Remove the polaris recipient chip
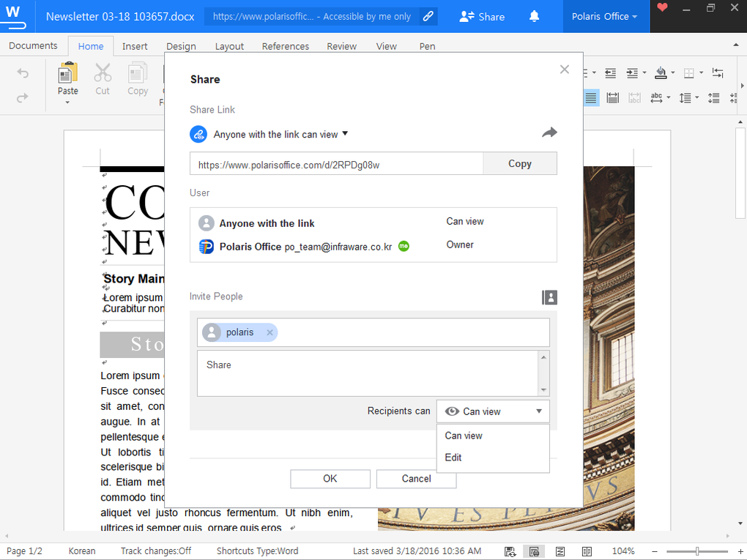The width and height of the screenshot is (747, 560). (x=270, y=332)
